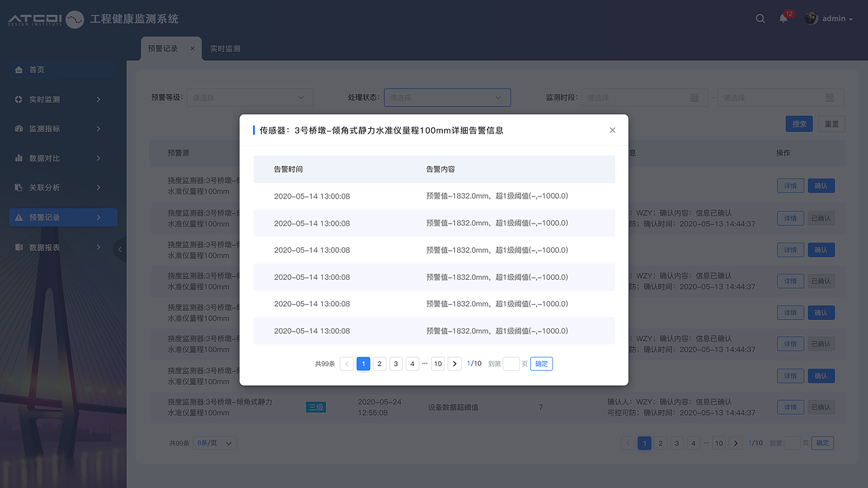The image size is (868, 488).
Task: Select page 10 in dialog pagination
Action: coord(438,364)
